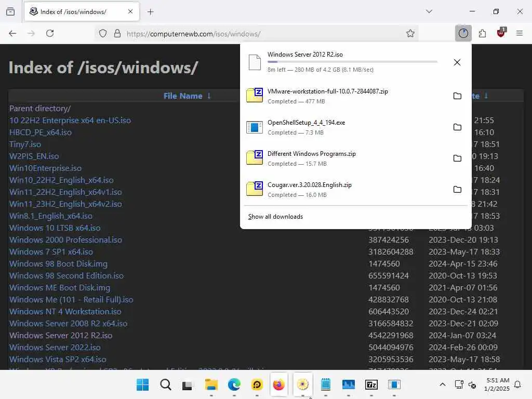Reload the current page
Viewport: 532px width, 399px height.
(x=50, y=33)
